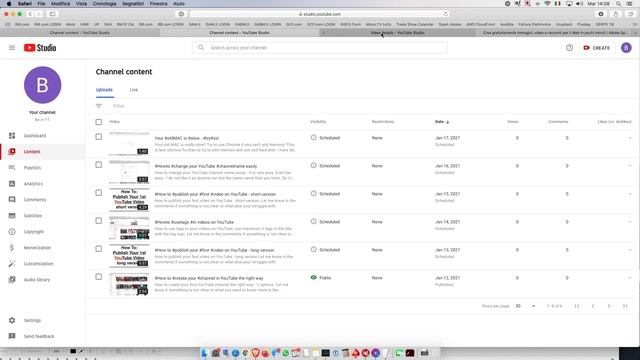
Task: Check the 'Your #oldMAC is #slow' video
Action: pyautogui.click(x=99, y=137)
